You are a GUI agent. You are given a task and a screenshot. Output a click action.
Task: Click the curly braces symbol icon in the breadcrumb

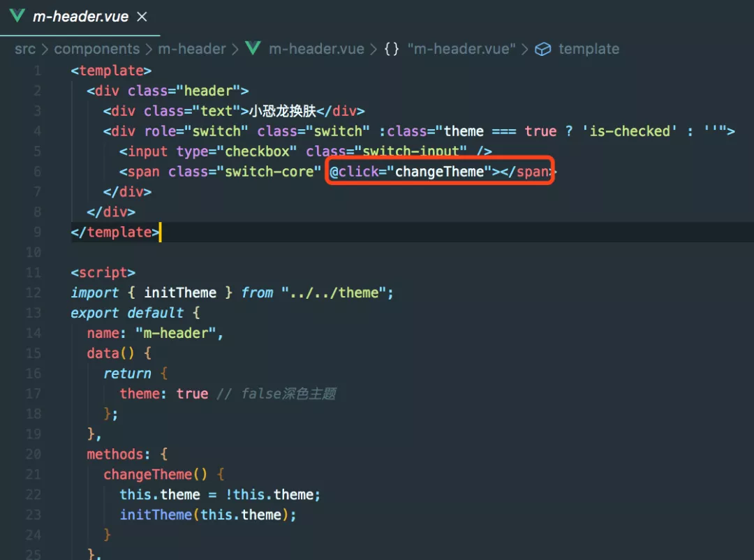coord(392,49)
